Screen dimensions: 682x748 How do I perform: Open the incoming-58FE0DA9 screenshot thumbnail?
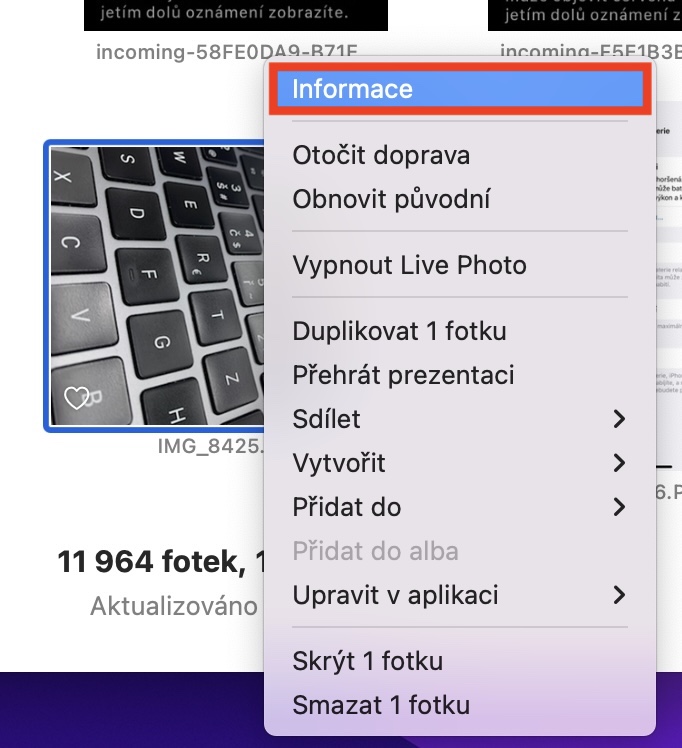(236, 15)
